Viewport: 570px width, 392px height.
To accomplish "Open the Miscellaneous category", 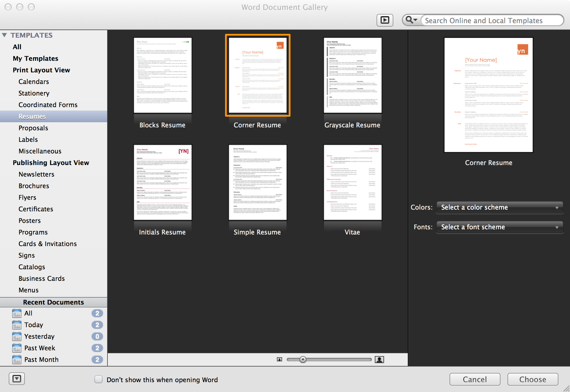I will coord(40,151).
